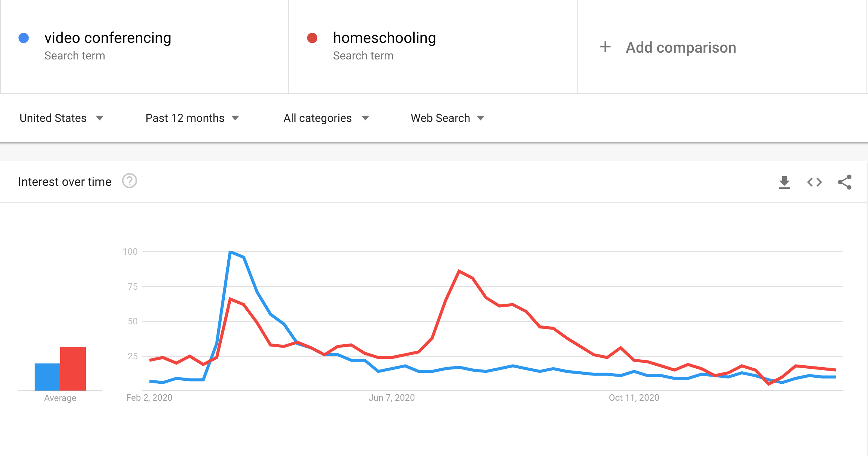Open the Past 12 months time range
Image resolution: width=868 pixels, height=456 pixels.
(192, 118)
